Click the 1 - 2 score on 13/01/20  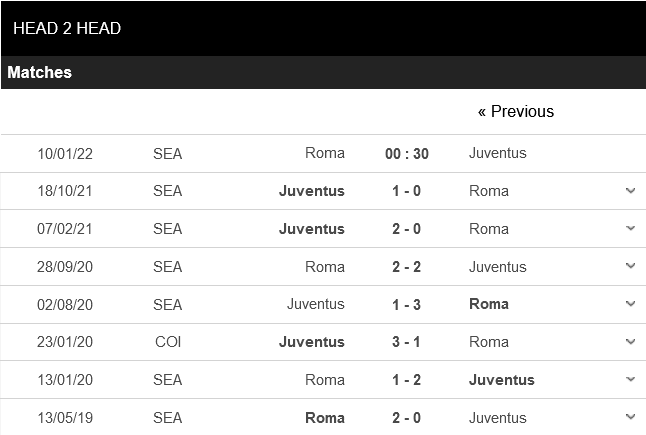point(406,380)
